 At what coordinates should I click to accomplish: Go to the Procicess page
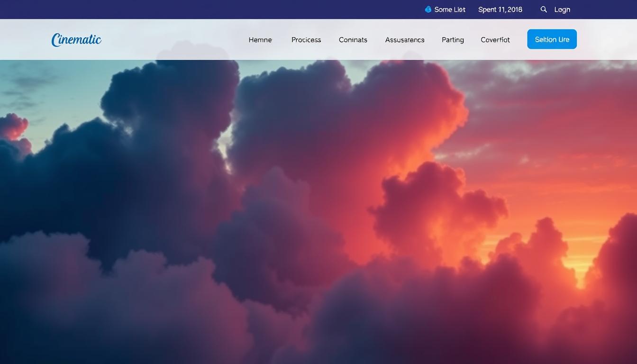(306, 40)
